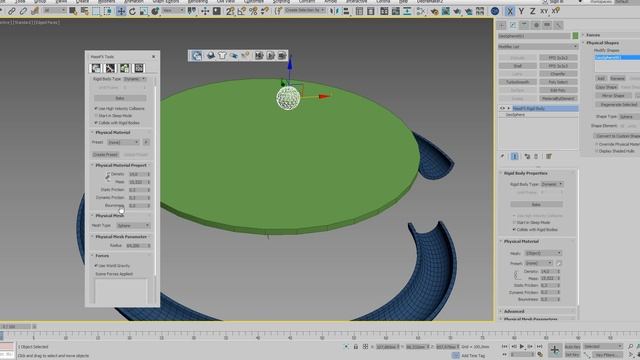Toggle Display Shaded Hulls checkbox
Viewport: 640px width, 360px height.
[597, 151]
